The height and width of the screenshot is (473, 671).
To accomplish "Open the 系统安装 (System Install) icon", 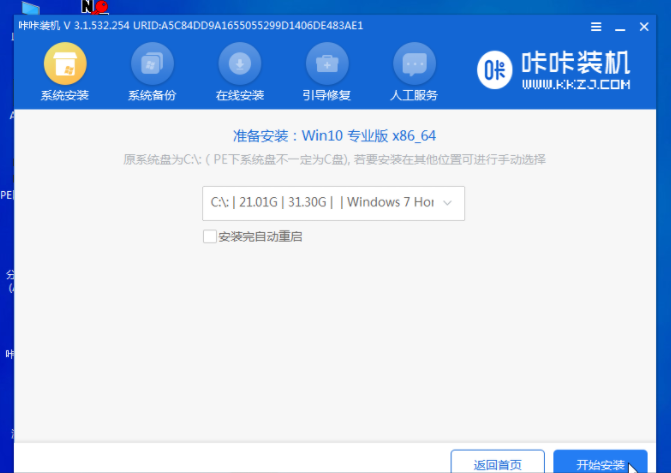I will pos(65,65).
